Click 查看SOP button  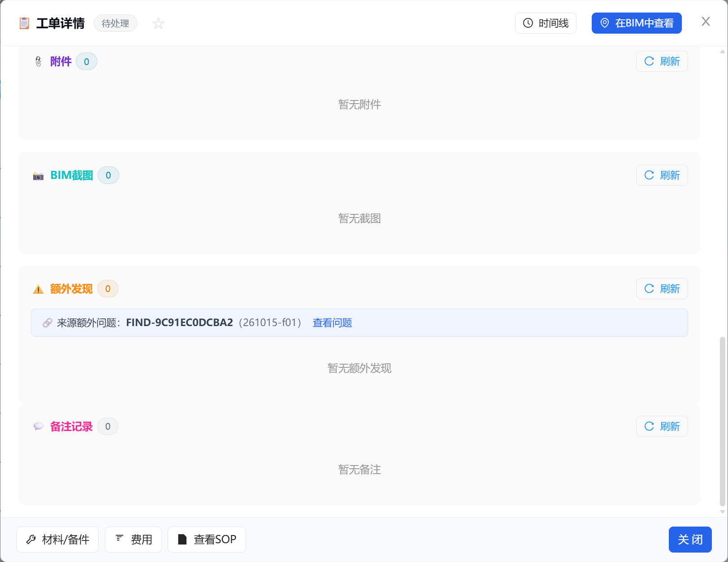tap(207, 540)
